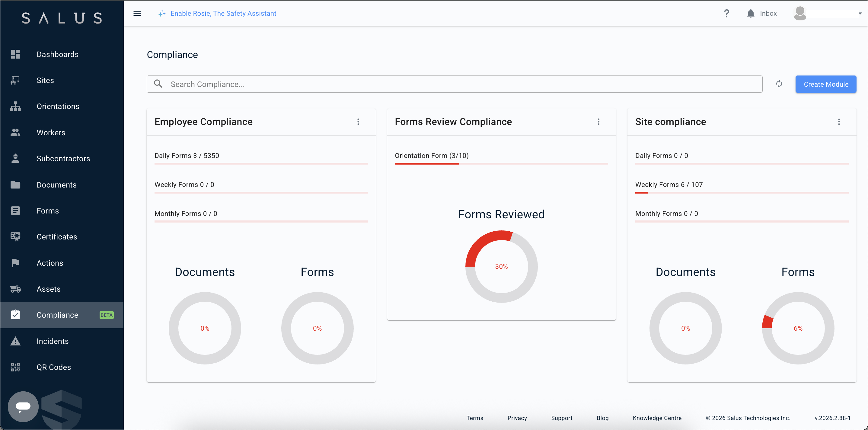Click the Compliance clipboard check icon
868x430 pixels.
(15, 315)
